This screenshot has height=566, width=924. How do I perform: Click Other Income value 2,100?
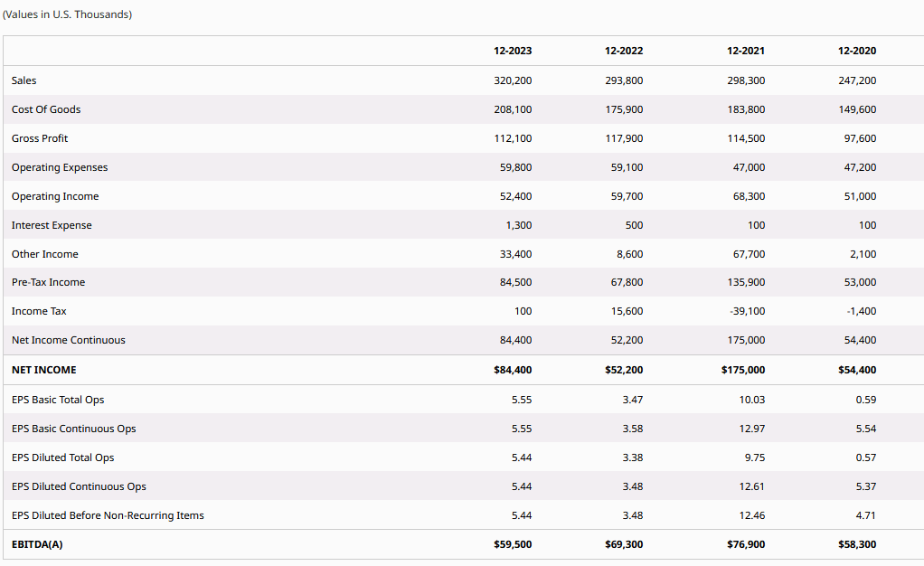pyautogui.click(x=863, y=253)
